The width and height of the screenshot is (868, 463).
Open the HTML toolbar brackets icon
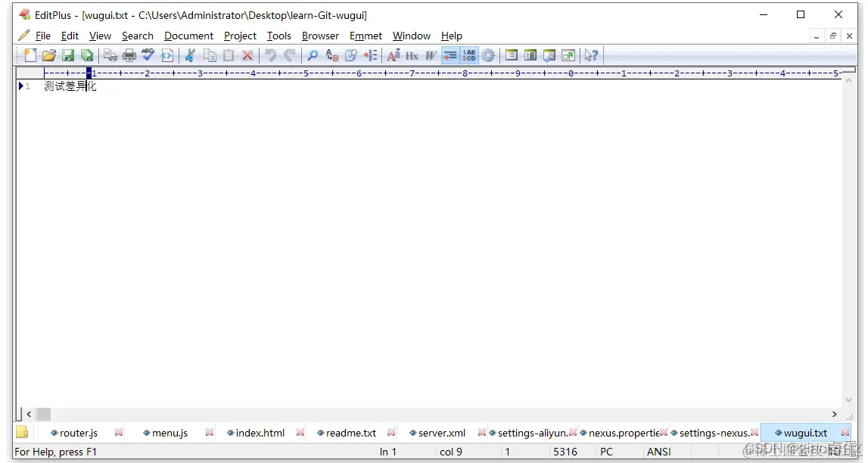166,55
